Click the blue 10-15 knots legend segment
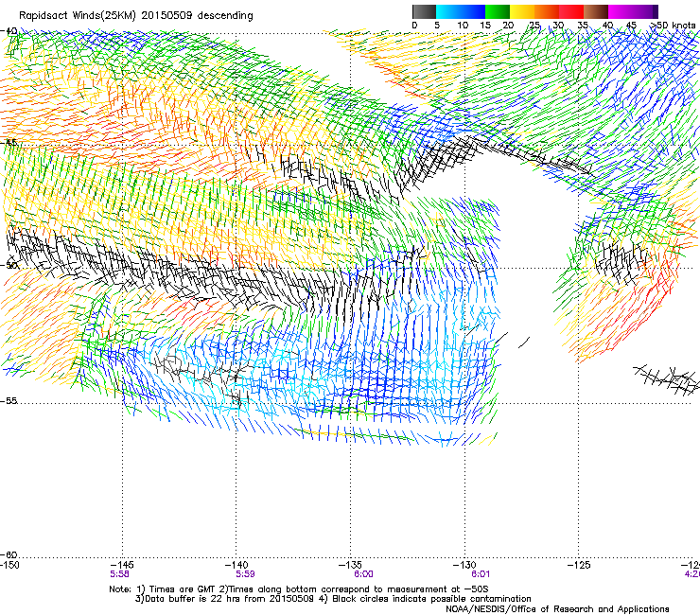 coord(473,11)
